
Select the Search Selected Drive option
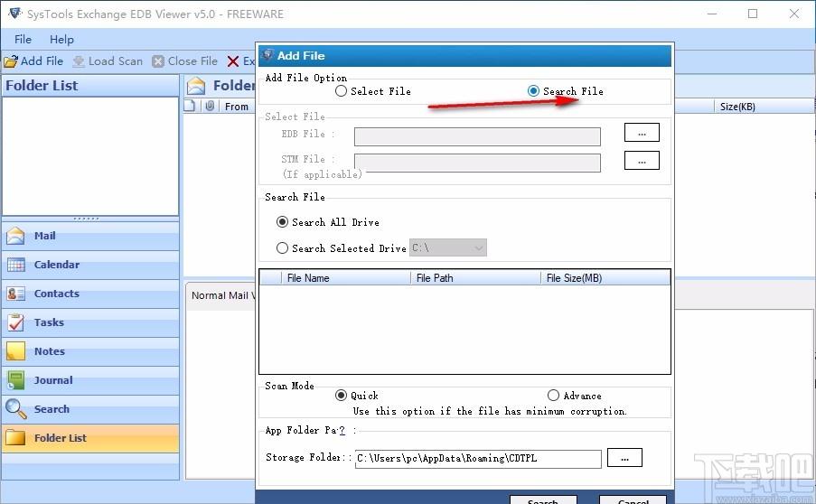(282, 248)
